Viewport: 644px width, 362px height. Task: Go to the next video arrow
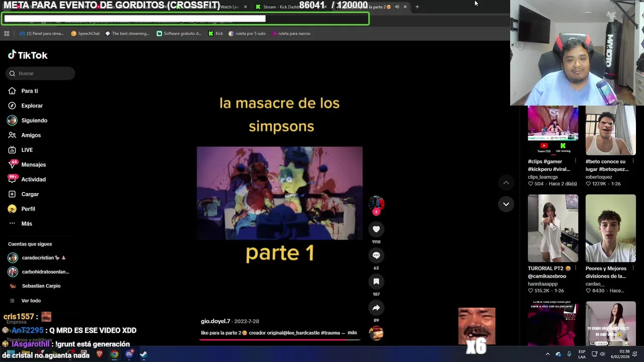(506, 204)
